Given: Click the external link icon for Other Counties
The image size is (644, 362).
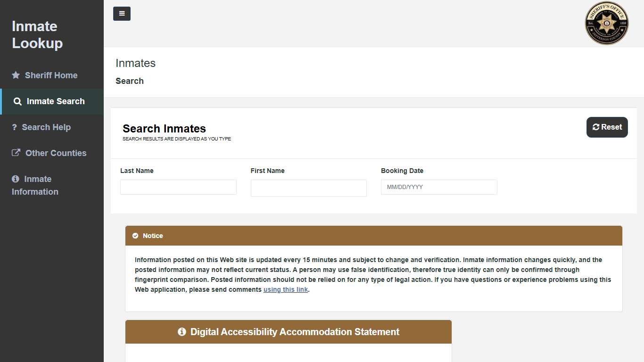Looking at the screenshot, I should tap(16, 153).
